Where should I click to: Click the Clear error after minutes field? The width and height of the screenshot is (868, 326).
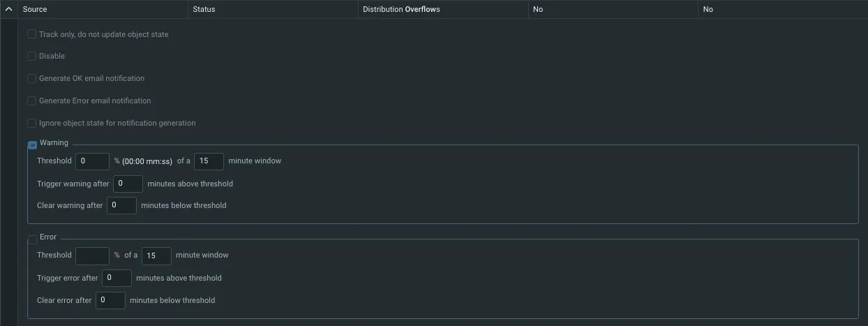(x=110, y=300)
